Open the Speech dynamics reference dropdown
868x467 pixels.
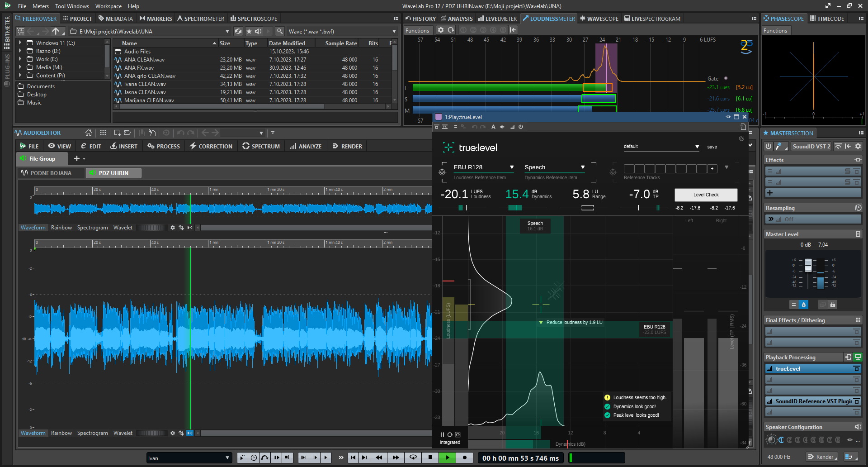pyautogui.click(x=582, y=167)
